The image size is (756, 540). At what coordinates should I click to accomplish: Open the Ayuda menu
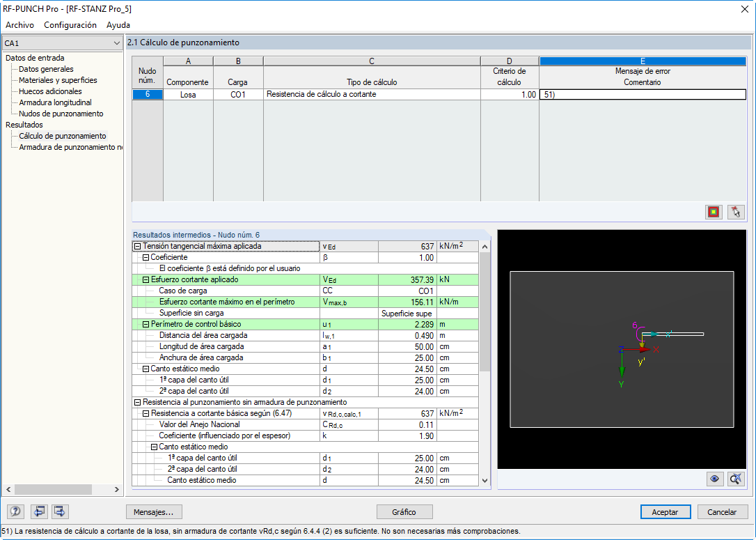pyautogui.click(x=118, y=25)
